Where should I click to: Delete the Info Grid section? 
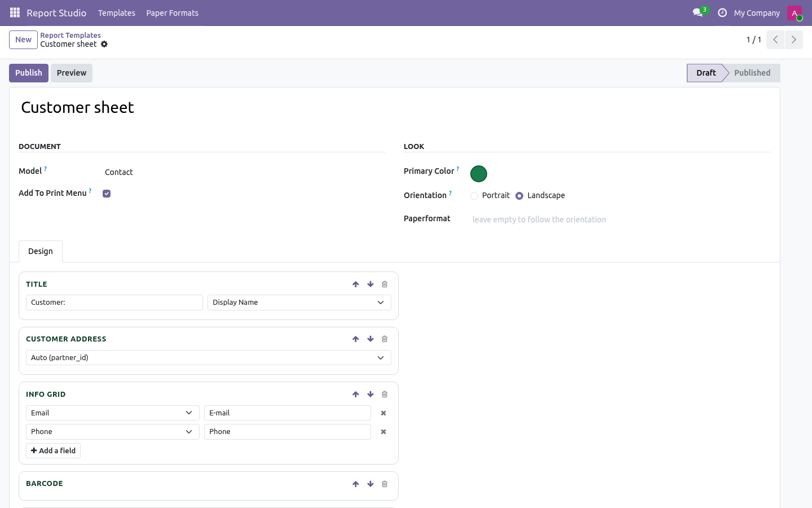pyautogui.click(x=385, y=395)
